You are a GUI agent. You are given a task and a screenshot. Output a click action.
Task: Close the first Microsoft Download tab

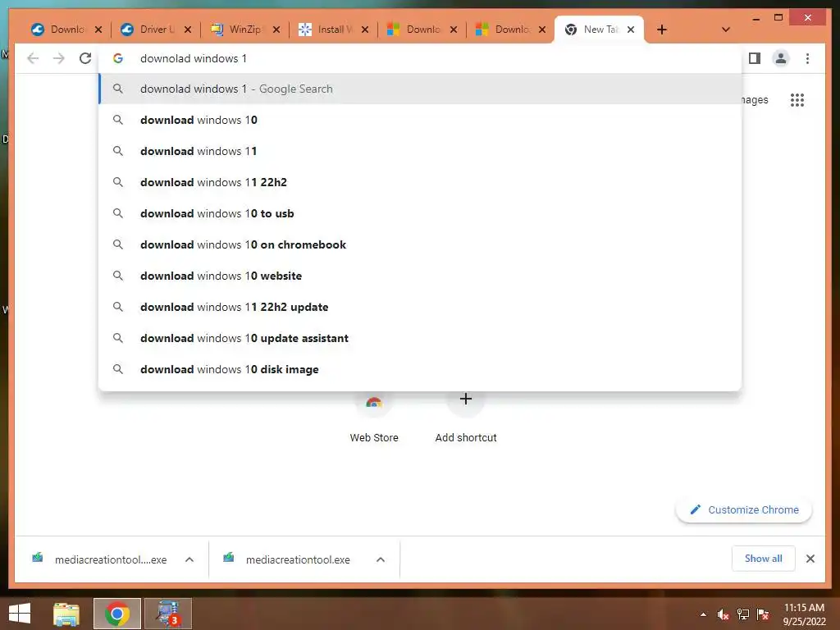[453, 30]
